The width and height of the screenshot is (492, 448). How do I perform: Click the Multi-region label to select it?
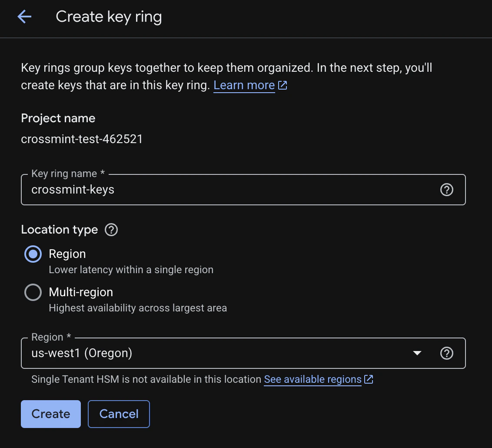click(80, 292)
